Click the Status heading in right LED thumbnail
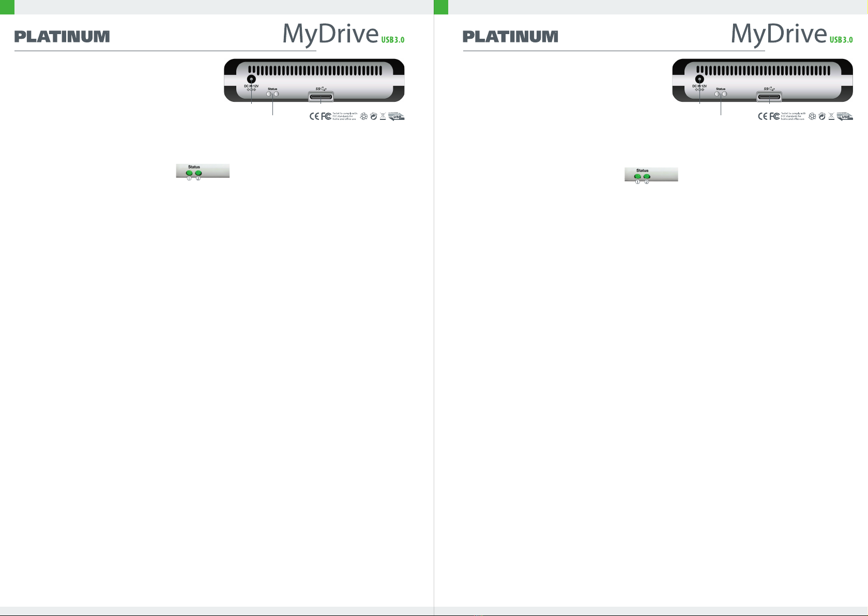This screenshot has height=616, width=868. pos(642,170)
